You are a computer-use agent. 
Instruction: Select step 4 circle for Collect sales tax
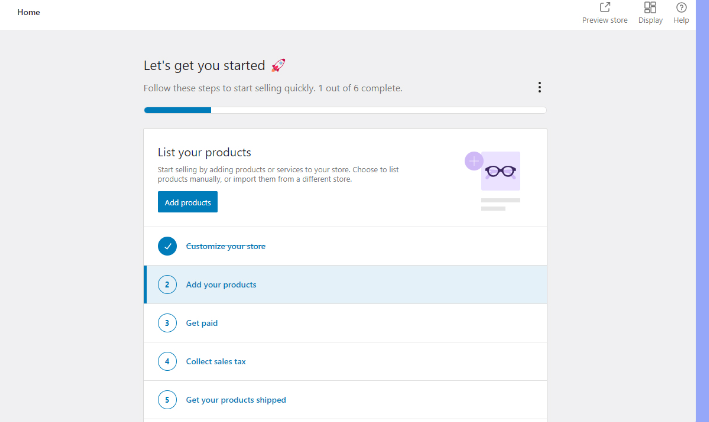pyautogui.click(x=167, y=361)
